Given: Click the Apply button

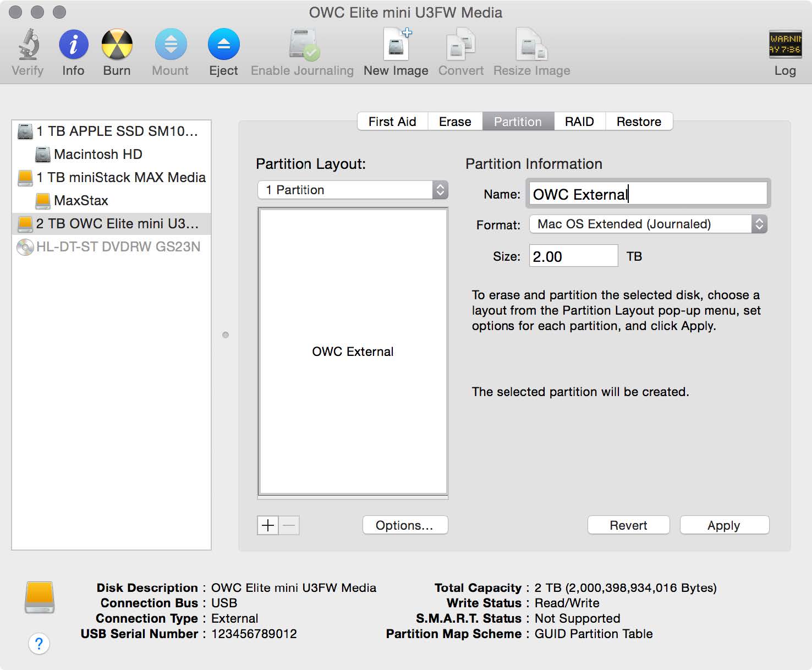Looking at the screenshot, I should (724, 525).
